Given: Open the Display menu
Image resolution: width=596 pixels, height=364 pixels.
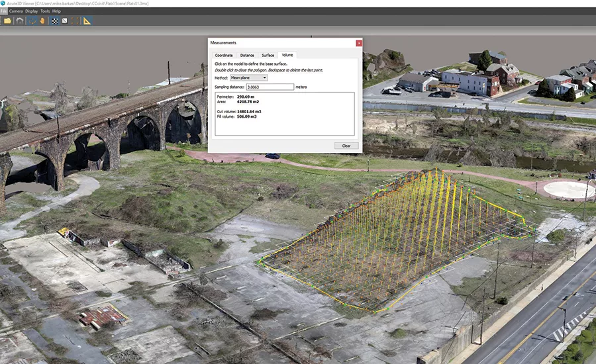Looking at the screenshot, I should [32, 11].
